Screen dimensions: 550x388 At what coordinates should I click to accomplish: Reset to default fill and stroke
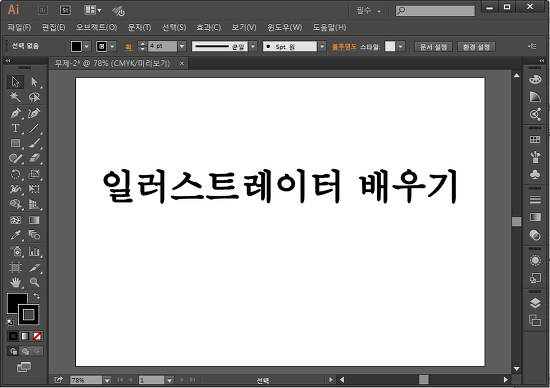pyautogui.click(x=10, y=322)
